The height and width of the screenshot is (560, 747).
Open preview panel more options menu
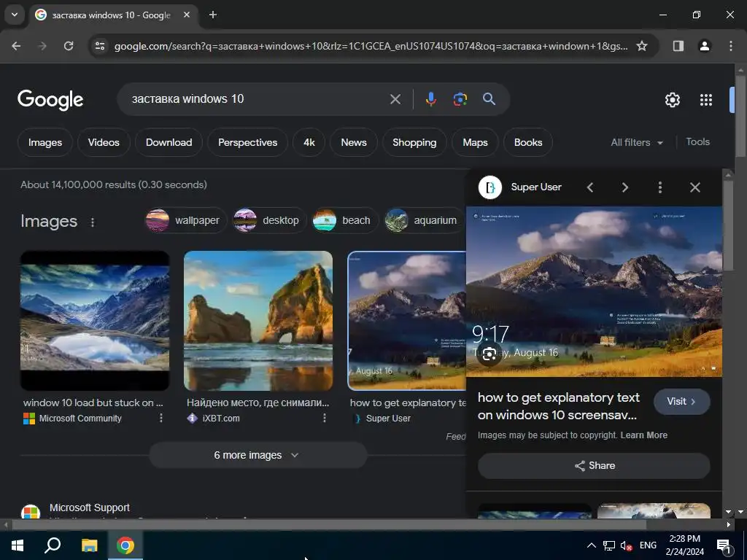pyautogui.click(x=659, y=187)
